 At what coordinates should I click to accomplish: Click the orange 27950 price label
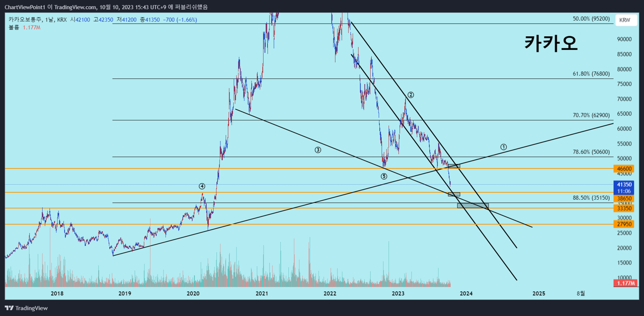624,224
